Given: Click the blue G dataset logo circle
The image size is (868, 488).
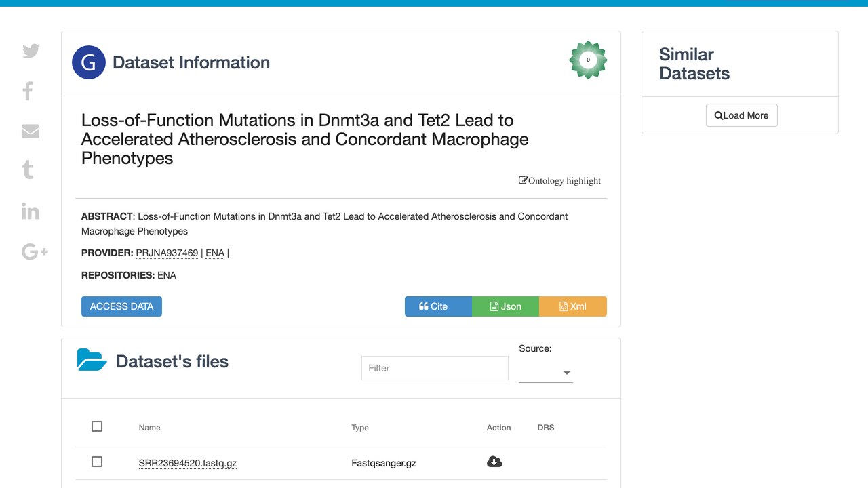Looking at the screenshot, I should 89,62.
